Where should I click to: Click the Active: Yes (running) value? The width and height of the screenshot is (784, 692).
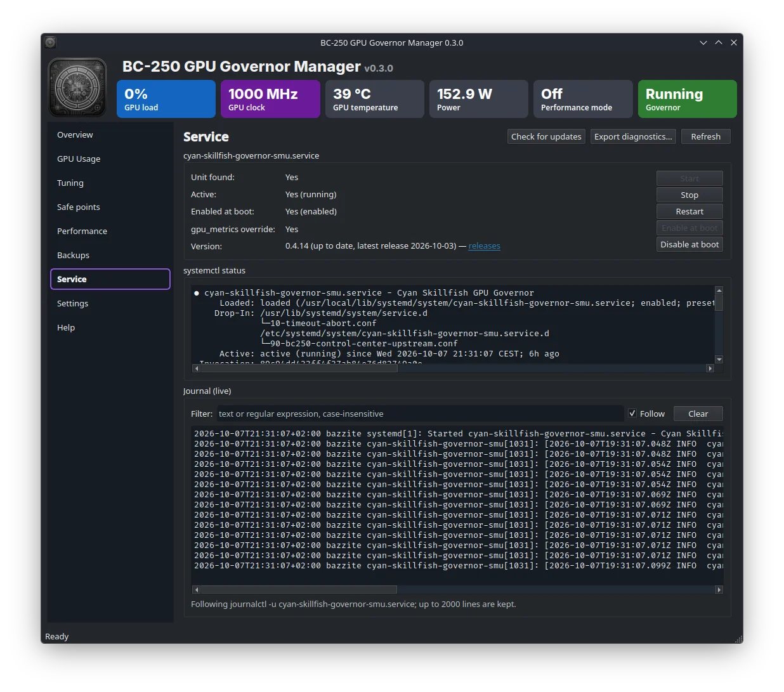click(311, 195)
